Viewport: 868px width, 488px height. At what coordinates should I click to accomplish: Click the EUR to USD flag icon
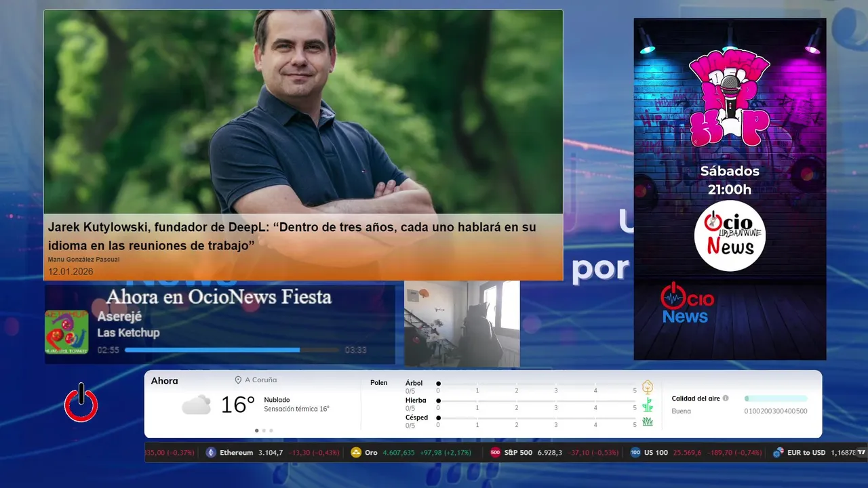pos(778,453)
